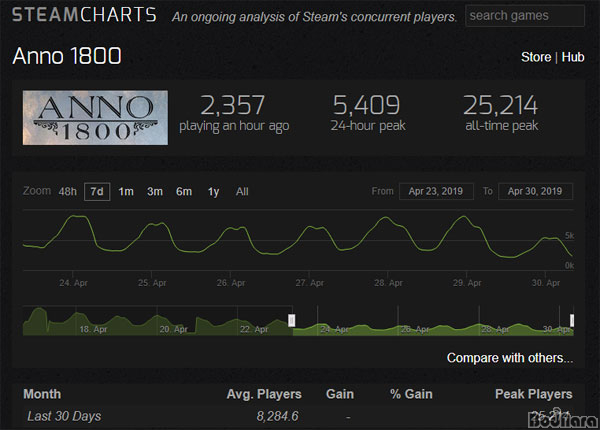Image resolution: width=600 pixels, height=430 pixels.
Task: Click the Anno 1800 banner image
Action: tap(95, 117)
